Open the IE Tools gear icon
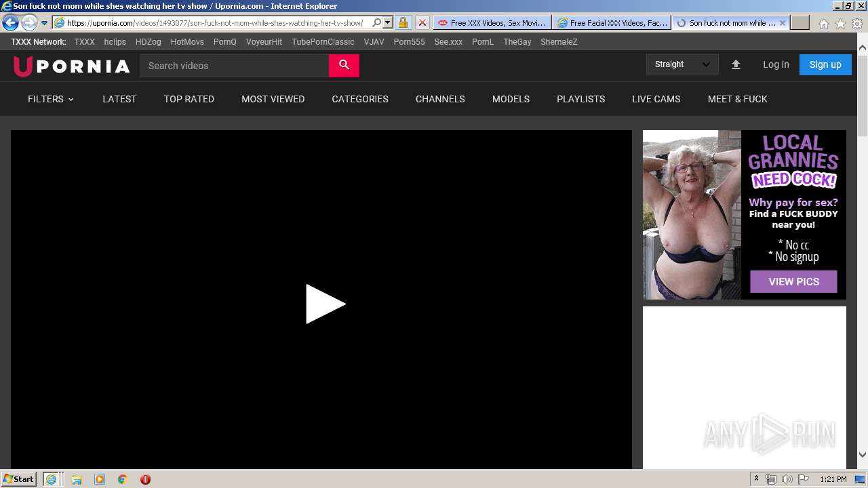The height and width of the screenshot is (488, 868). point(857,24)
